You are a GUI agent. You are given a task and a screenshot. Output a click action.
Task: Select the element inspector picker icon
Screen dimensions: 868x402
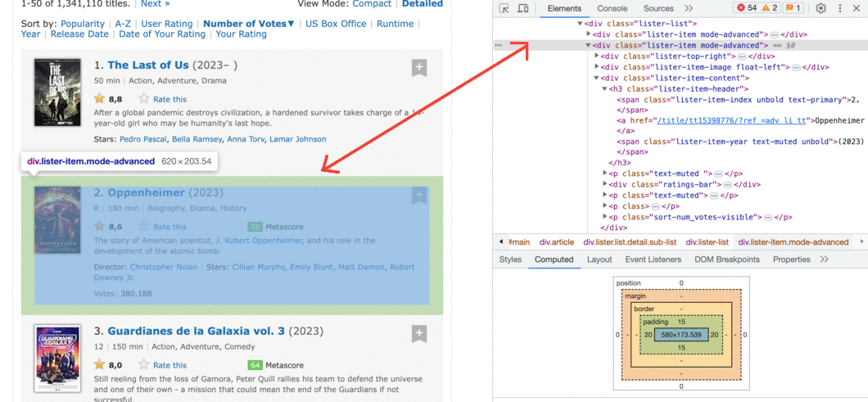point(504,8)
